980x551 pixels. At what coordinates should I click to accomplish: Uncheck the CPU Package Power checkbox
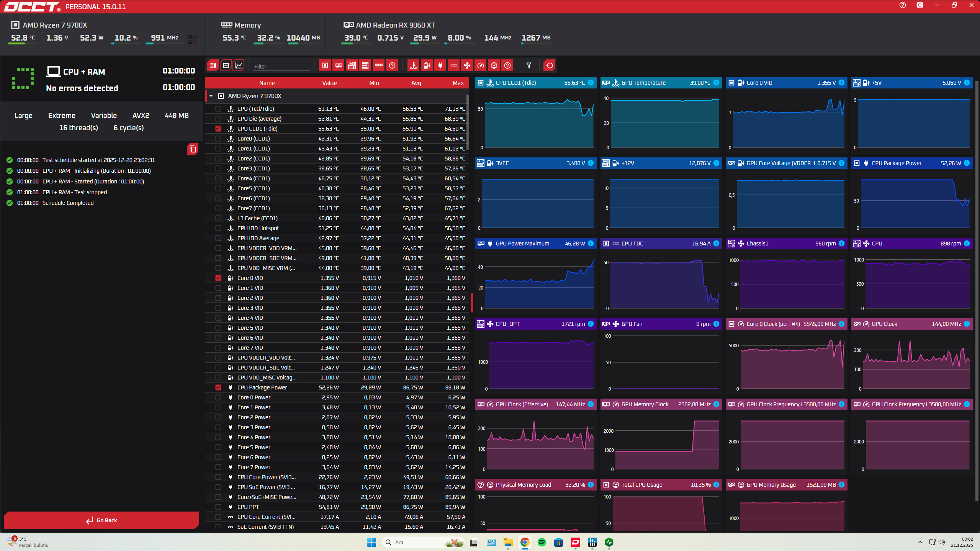pos(218,387)
